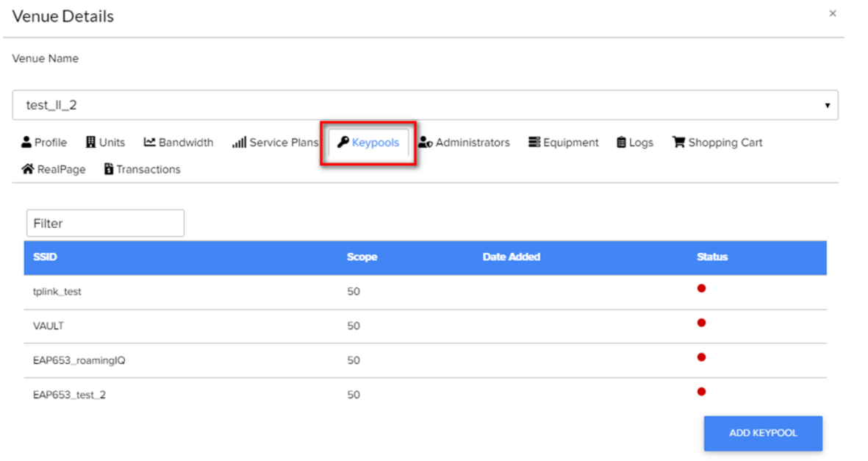The image size is (868, 461).
Task: Sort table by Date Added header
Action: point(511,257)
